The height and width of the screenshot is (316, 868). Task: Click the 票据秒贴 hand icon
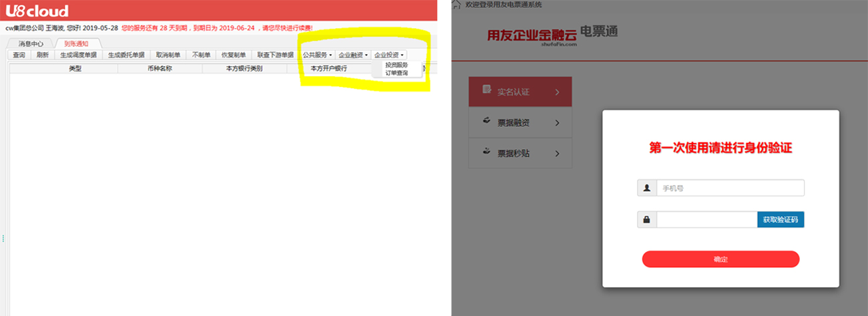[x=487, y=152]
